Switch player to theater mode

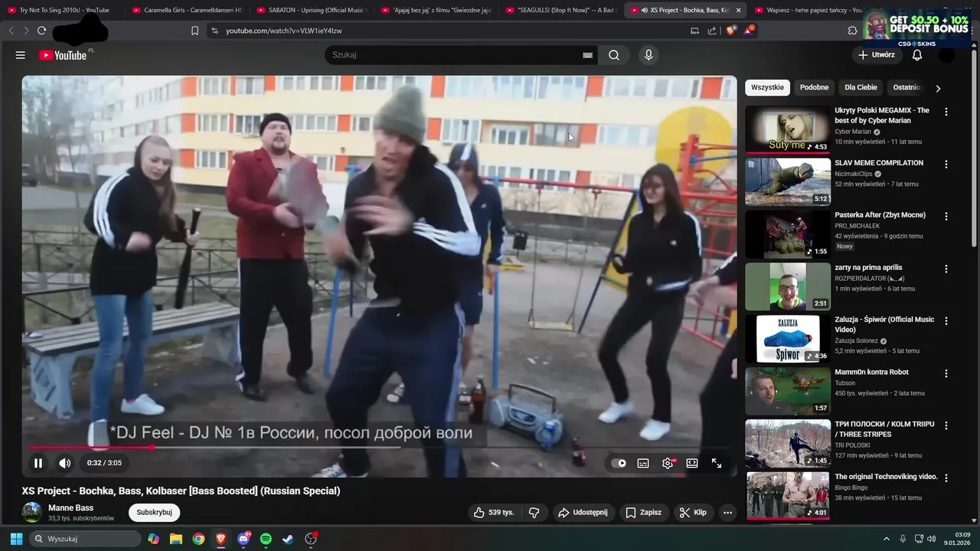692,463
